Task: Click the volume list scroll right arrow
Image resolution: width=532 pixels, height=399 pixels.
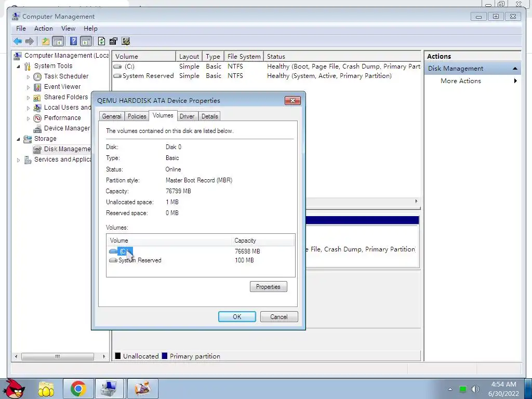Action: (x=416, y=202)
